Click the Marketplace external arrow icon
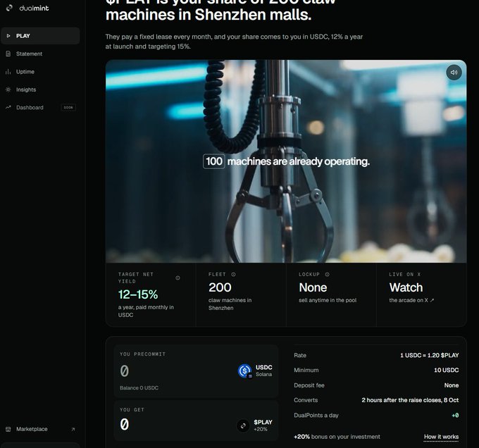This screenshot has height=448, width=479. (x=73, y=430)
